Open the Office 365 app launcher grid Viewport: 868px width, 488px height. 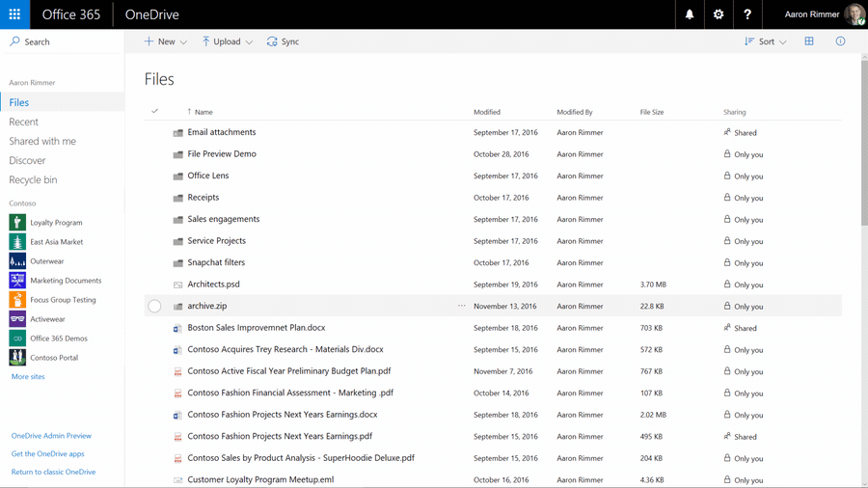[x=14, y=14]
